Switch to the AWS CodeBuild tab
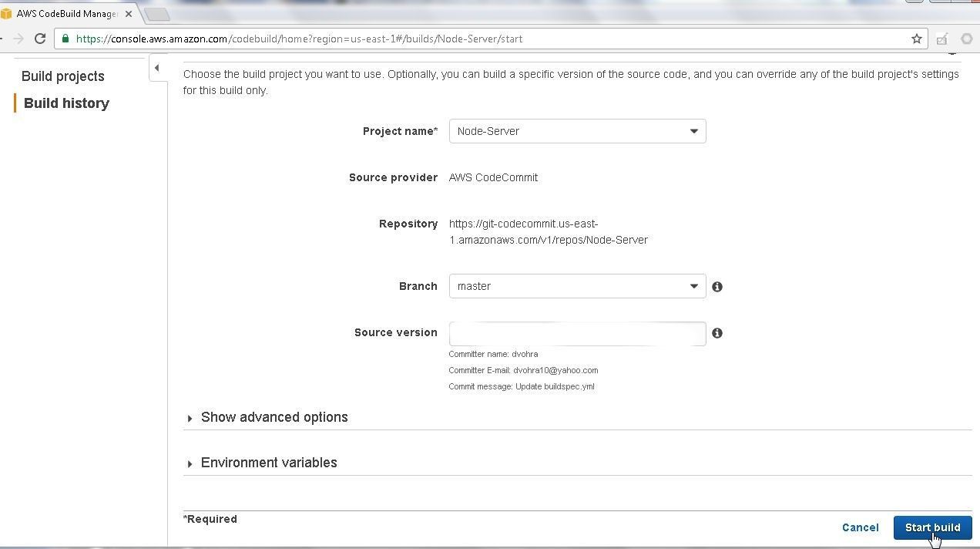 click(x=66, y=14)
